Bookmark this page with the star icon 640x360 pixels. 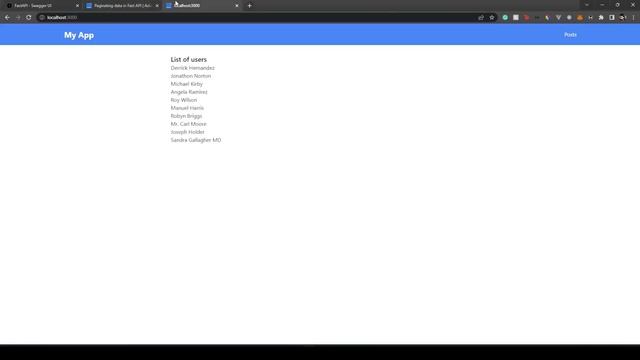point(492,18)
